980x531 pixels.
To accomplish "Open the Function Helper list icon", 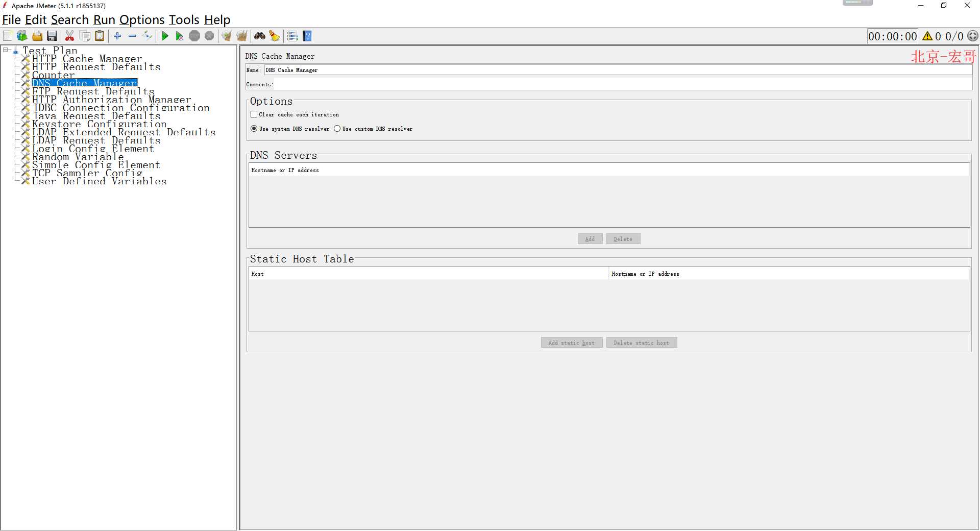I will 292,36.
